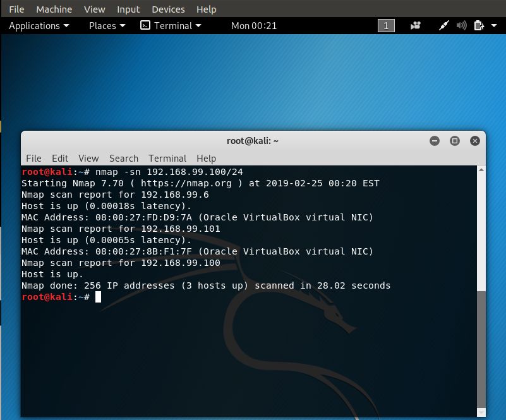Click MAC address 08:00:27:FD:D9:7A
The image size is (506, 420).
pyautogui.click(x=143, y=217)
